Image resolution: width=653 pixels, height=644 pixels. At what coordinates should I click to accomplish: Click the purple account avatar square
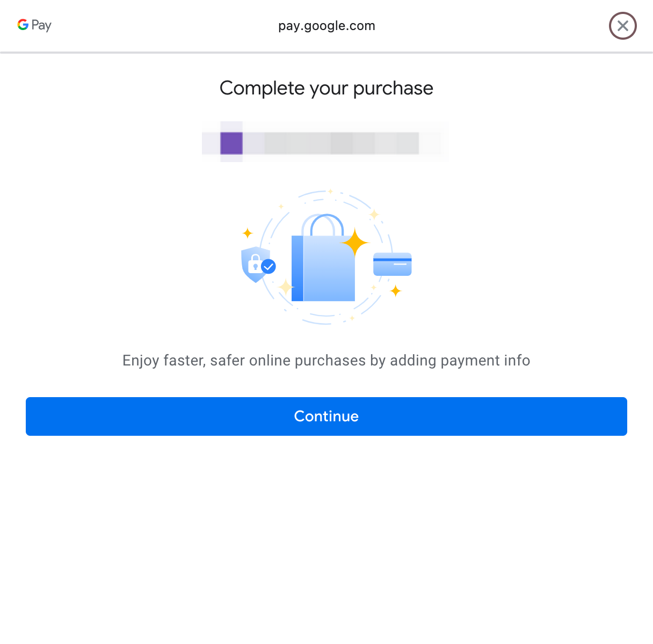click(231, 143)
